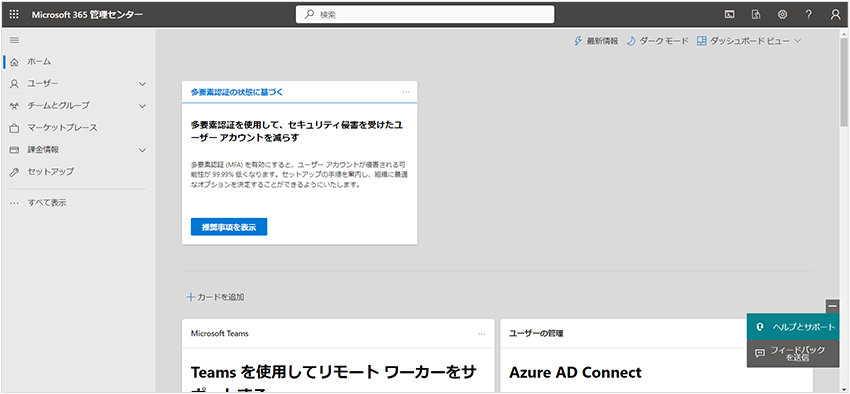The image size is (850, 394).
Task: Click the Azure AD Connect heading
Action: [x=575, y=373]
